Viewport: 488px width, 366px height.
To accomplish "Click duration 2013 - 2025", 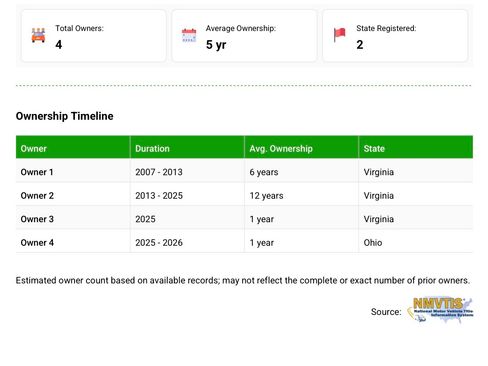I will point(159,196).
